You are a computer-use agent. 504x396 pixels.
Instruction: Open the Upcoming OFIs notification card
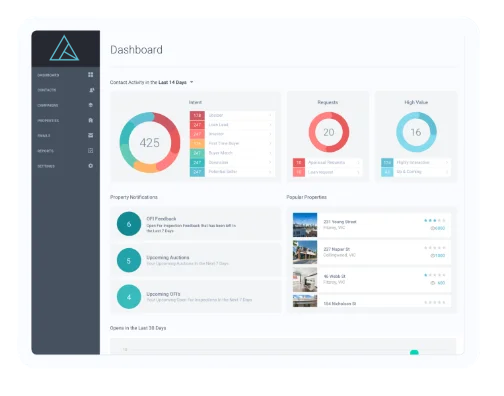click(x=196, y=297)
